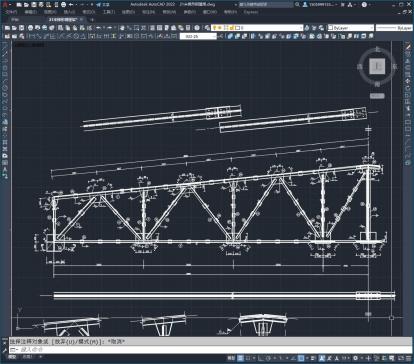414x364 pixels.
Task: Expand polar tracking angle arrow
Action: coord(274,358)
